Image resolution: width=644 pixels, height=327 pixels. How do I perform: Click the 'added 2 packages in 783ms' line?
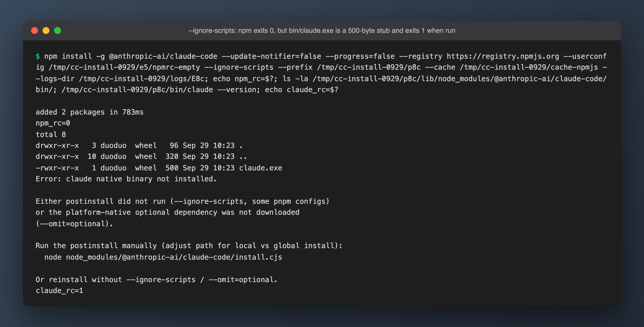pos(89,112)
